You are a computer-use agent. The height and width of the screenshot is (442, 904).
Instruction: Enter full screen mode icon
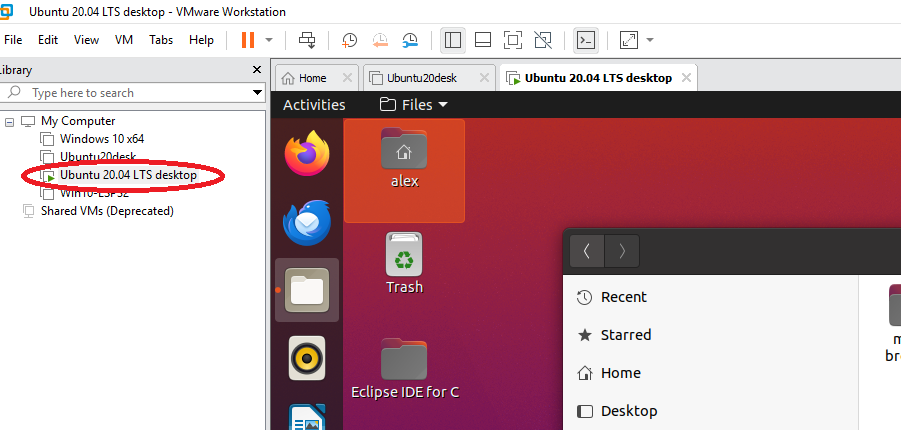point(512,40)
